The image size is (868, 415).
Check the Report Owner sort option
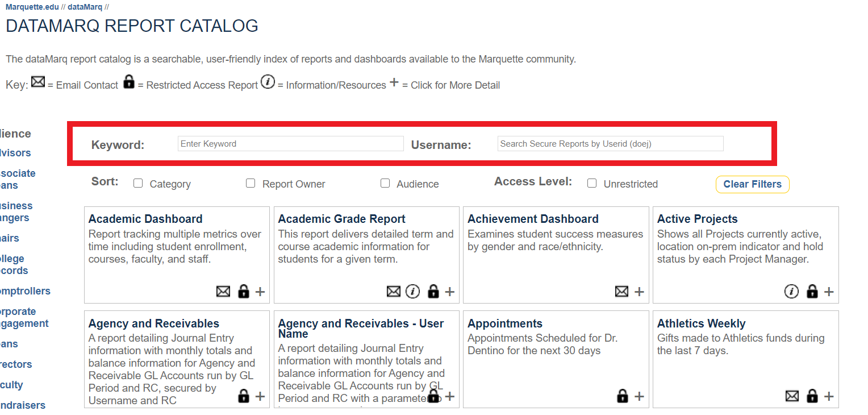click(x=251, y=183)
